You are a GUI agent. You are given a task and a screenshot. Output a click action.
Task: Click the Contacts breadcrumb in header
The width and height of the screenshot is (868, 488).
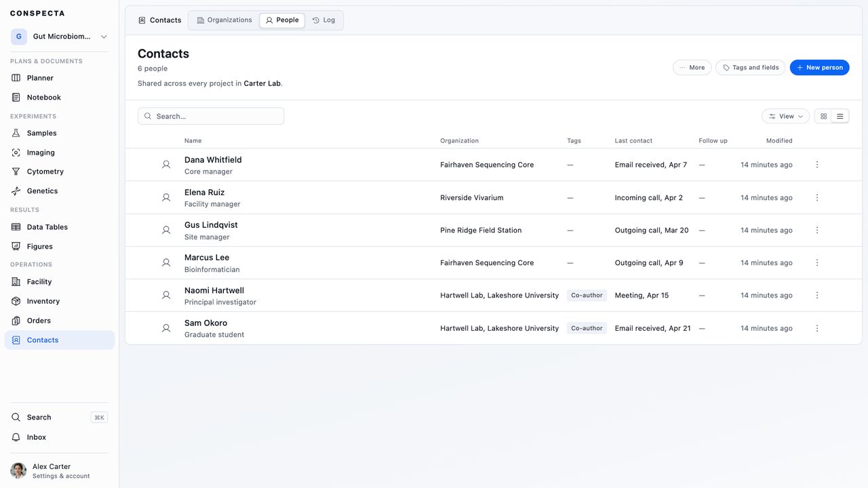point(160,20)
